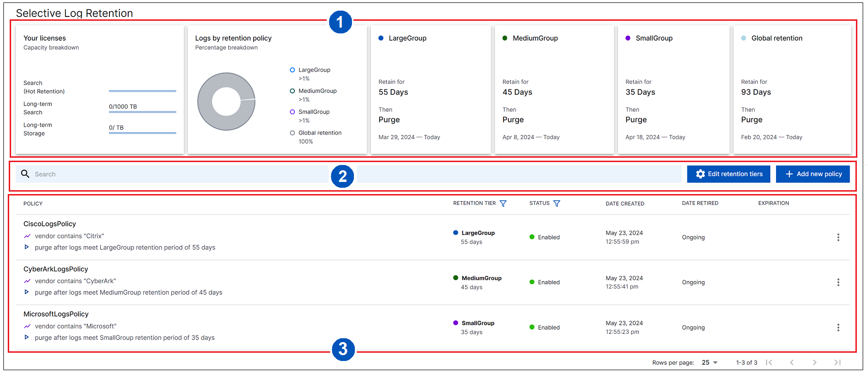Open the LargeGroup tier card title

pos(408,38)
